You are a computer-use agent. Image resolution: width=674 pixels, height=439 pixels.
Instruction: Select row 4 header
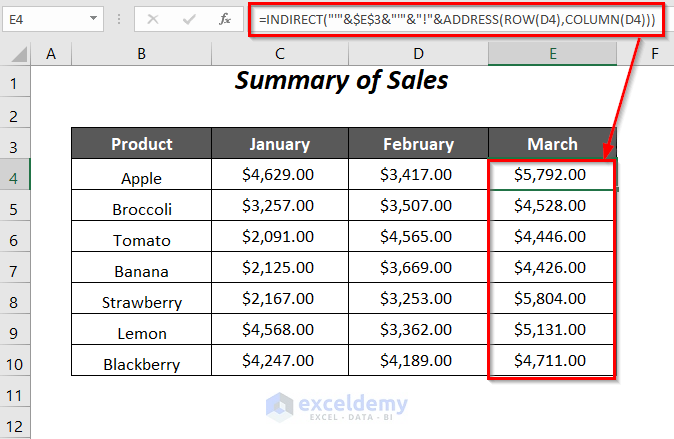(x=16, y=176)
